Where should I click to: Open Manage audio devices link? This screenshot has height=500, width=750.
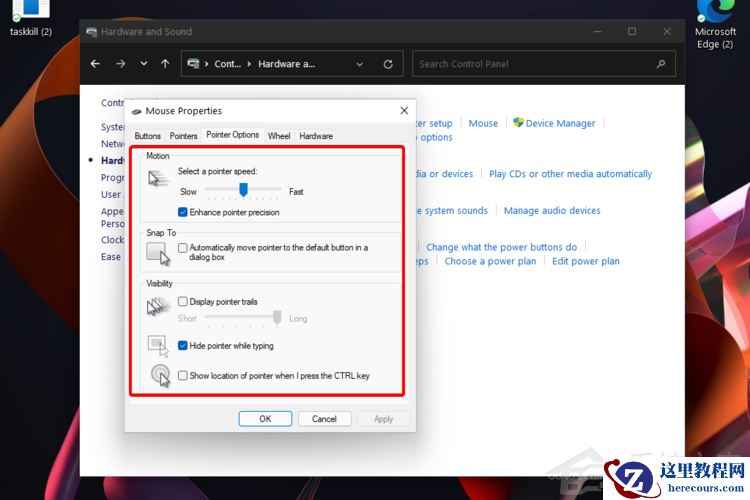coord(552,211)
